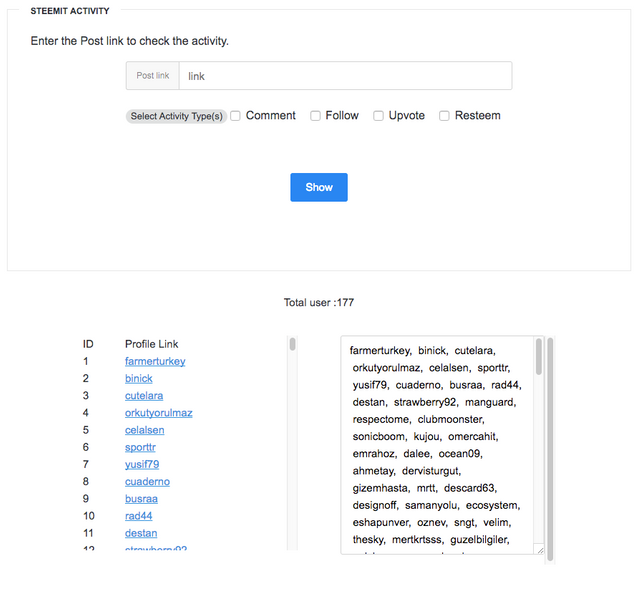This screenshot has height=591, width=640.
Task: Toggle the Upvote checkbox
Action: [379, 116]
